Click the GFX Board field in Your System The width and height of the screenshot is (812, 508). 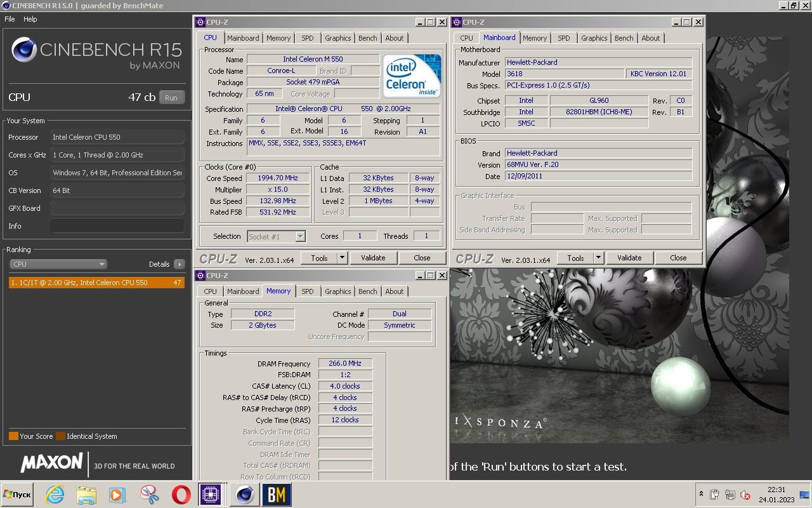point(117,208)
